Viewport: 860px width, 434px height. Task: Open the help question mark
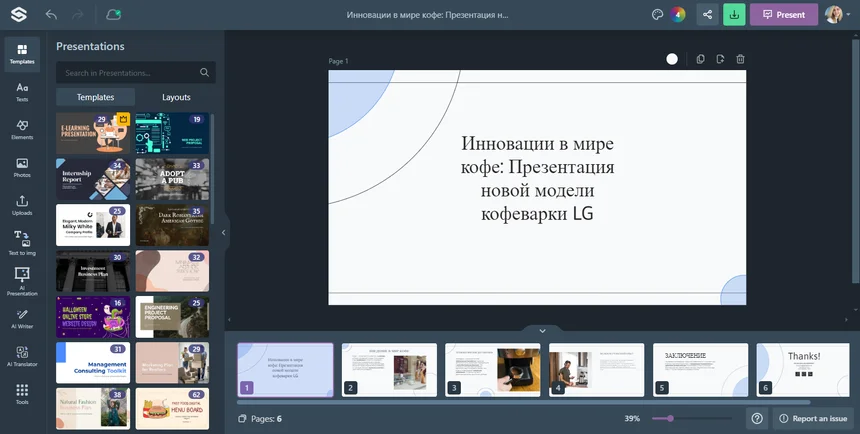tap(757, 419)
